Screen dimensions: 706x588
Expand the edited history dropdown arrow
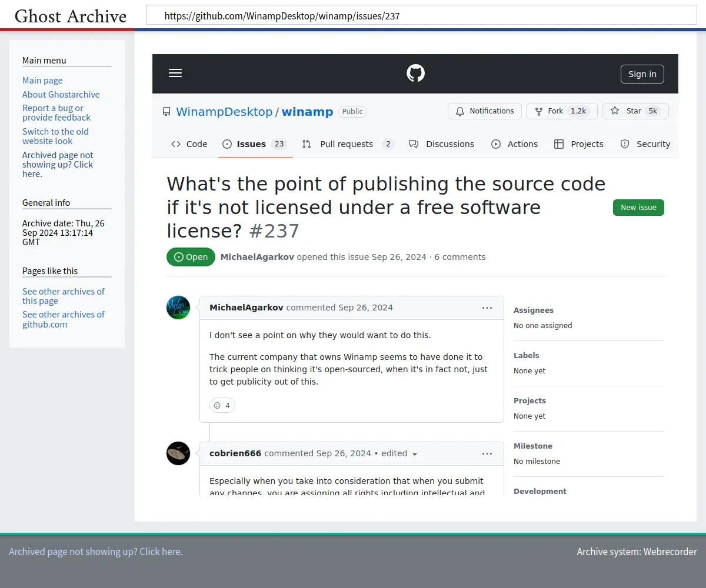click(415, 454)
